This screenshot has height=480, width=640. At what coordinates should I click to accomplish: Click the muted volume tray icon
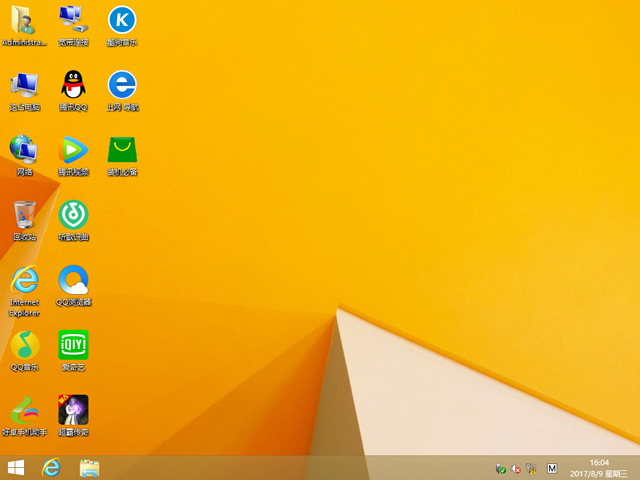tap(517, 468)
